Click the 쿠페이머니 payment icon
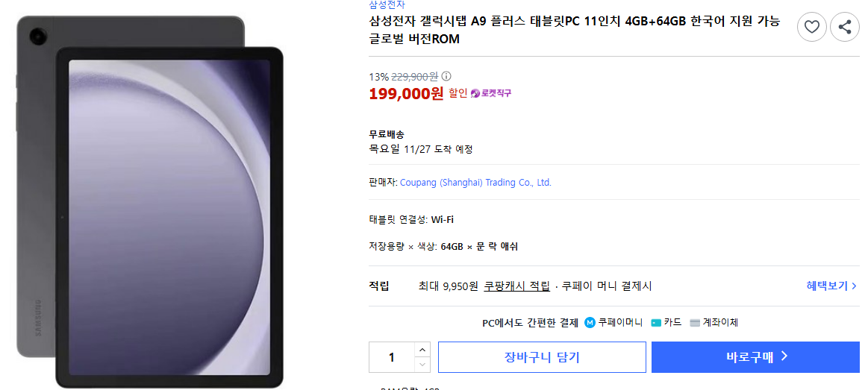This screenshot has height=390, width=868. tap(590, 322)
